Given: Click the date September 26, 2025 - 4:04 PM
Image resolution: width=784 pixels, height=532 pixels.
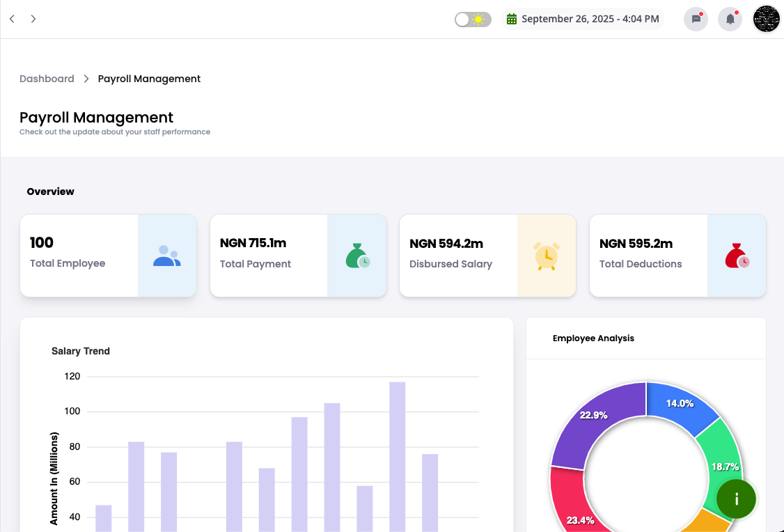Looking at the screenshot, I should (590, 19).
